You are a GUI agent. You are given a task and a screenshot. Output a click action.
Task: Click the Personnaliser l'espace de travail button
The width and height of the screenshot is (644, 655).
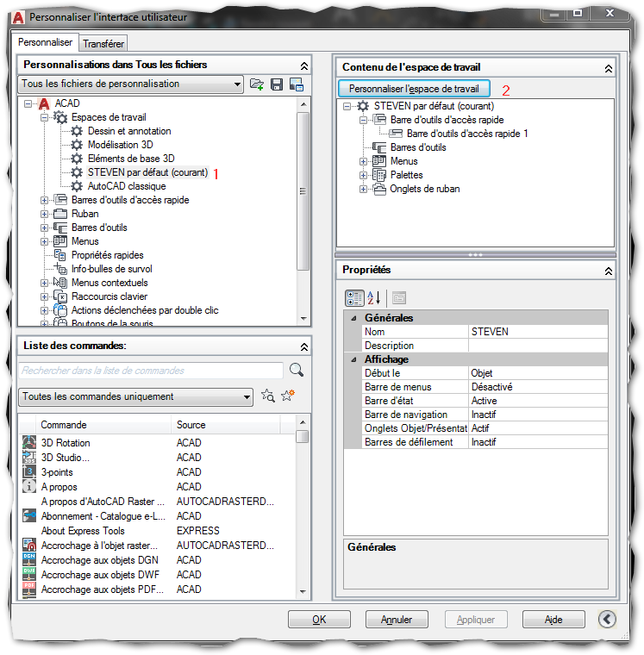(x=414, y=89)
